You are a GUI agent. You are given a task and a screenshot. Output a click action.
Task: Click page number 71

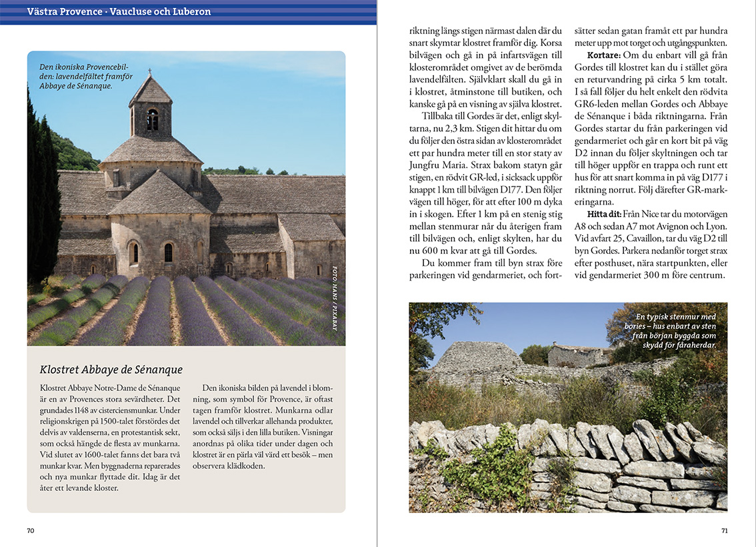point(724,530)
